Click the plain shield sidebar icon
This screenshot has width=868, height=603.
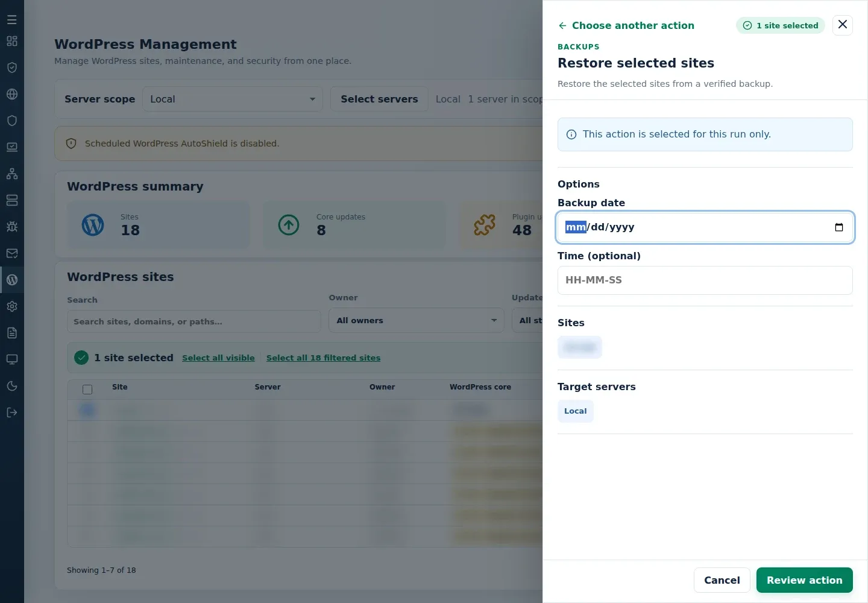12,121
